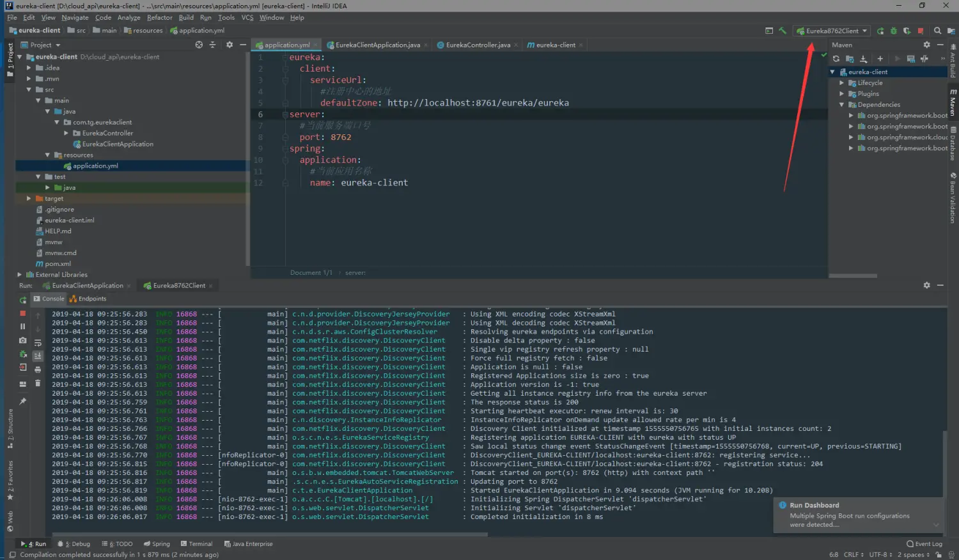
Task: Select pom.xml in the project tree
Action: pos(58,264)
